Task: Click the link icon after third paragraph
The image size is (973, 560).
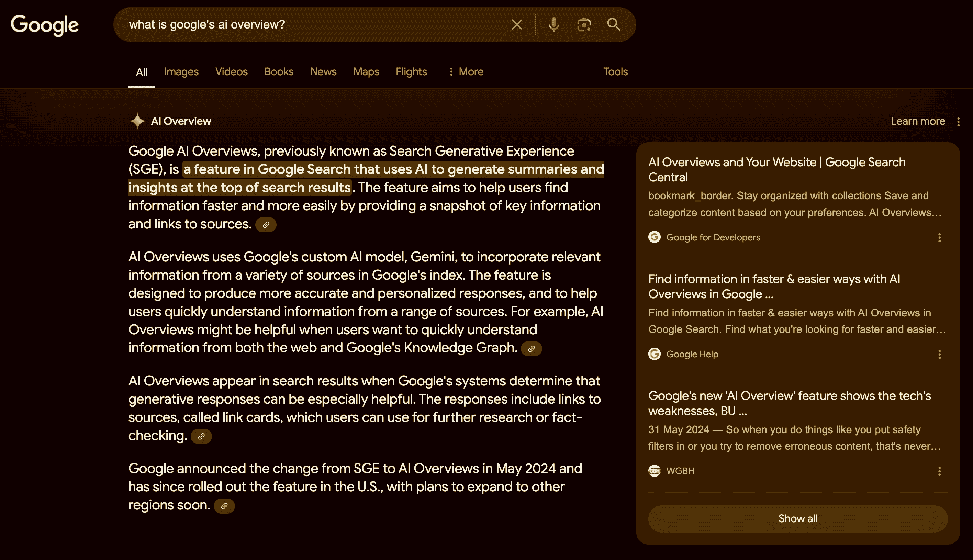Action: 202,436
